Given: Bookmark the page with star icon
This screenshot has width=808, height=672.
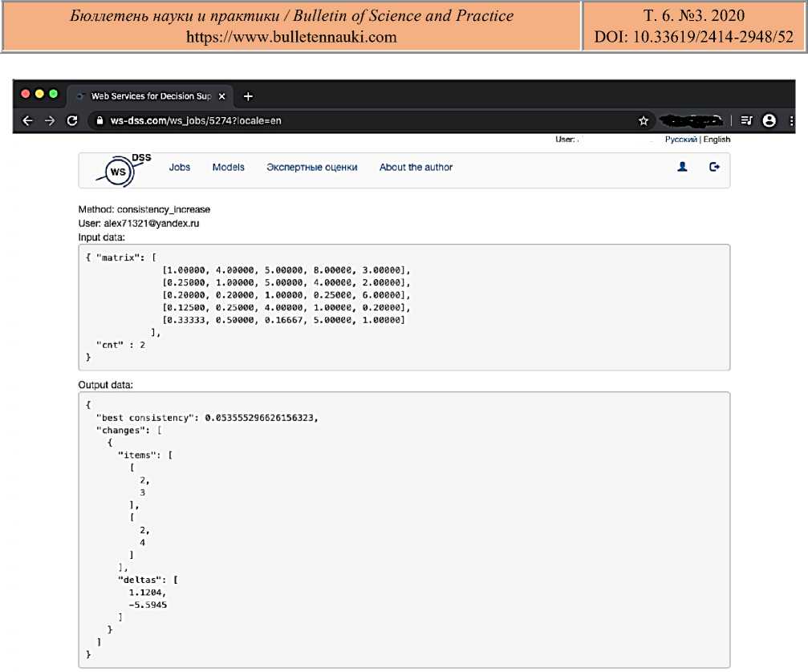Looking at the screenshot, I should click(643, 120).
